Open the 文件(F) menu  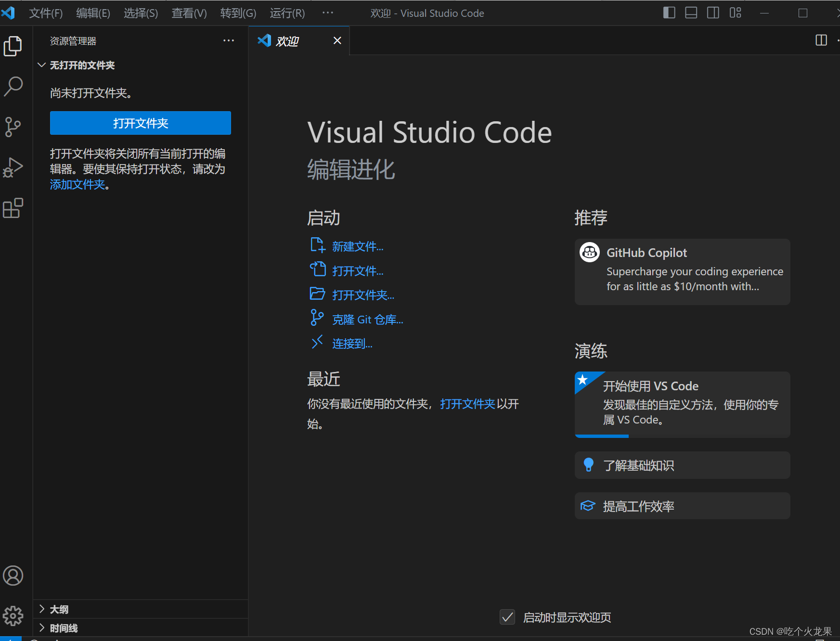click(46, 13)
